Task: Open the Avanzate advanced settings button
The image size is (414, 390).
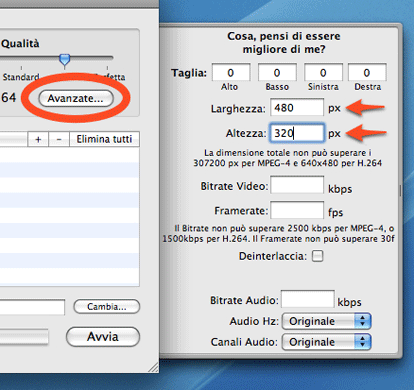Action: pyautogui.click(x=76, y=98)
